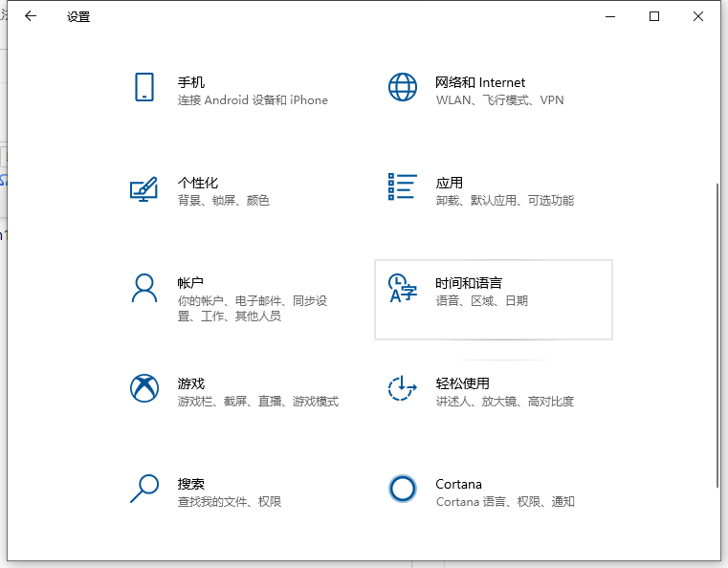Go back using the back arrow

31,16
